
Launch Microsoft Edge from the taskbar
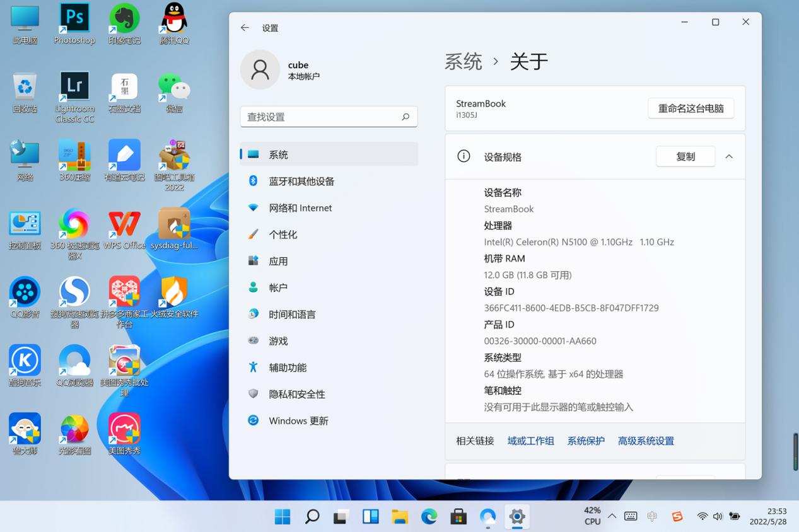pos(429,517)
